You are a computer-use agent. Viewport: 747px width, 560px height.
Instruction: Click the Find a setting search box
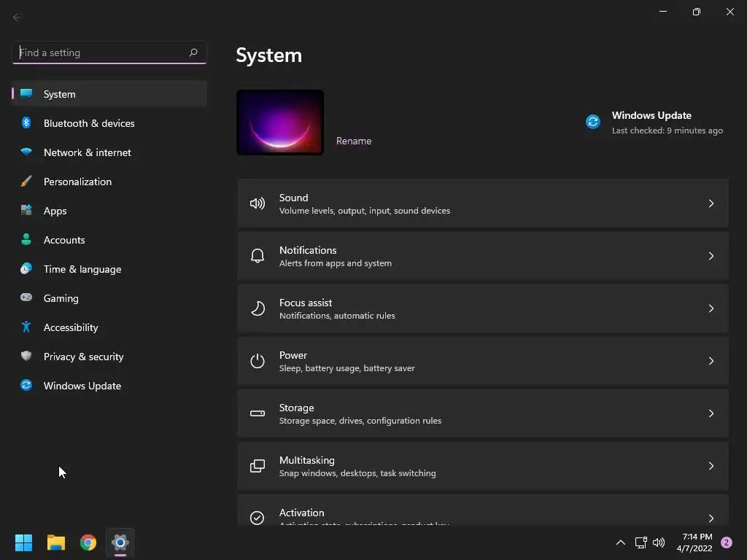click(109, 52)
